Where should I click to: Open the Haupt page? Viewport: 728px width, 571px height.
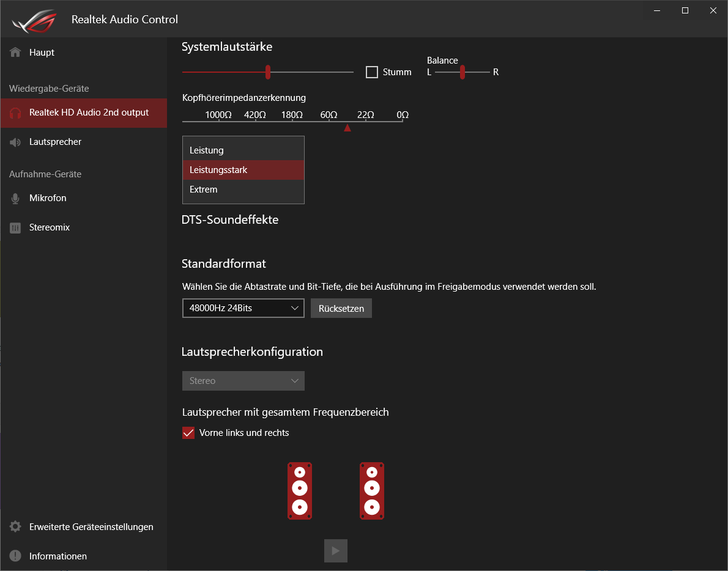pos(84,53)
